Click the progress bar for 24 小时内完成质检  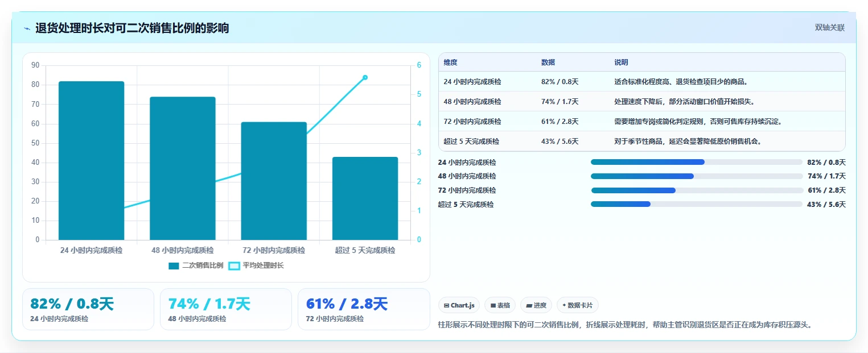click(x=697, y=162)
